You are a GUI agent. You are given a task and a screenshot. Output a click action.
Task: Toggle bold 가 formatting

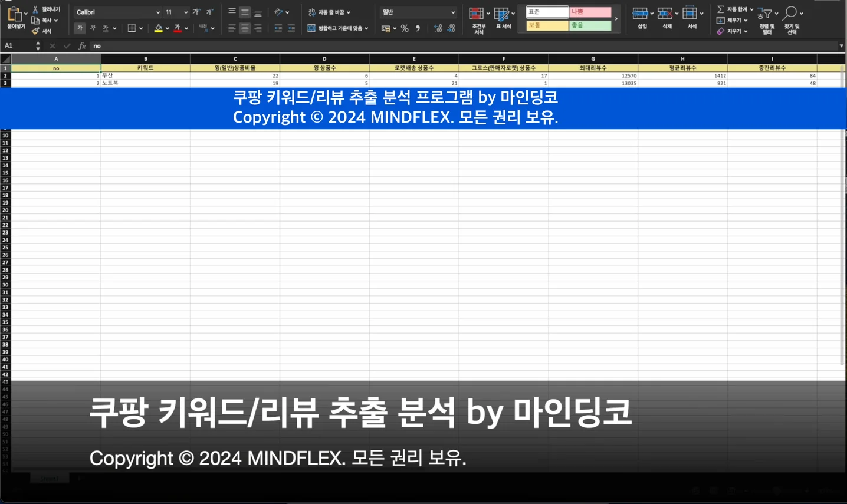click(80, 28)
